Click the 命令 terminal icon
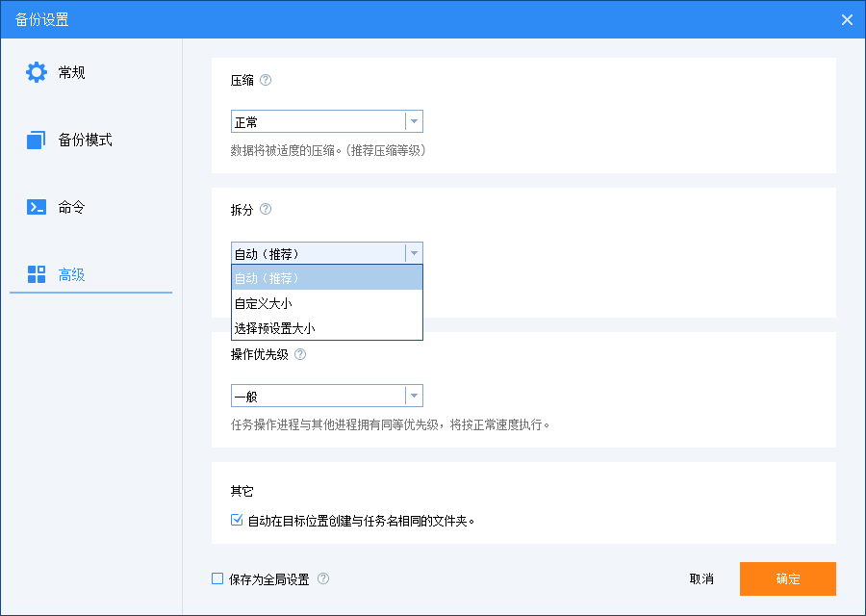866x616 pixels. [x=37, y=207]
